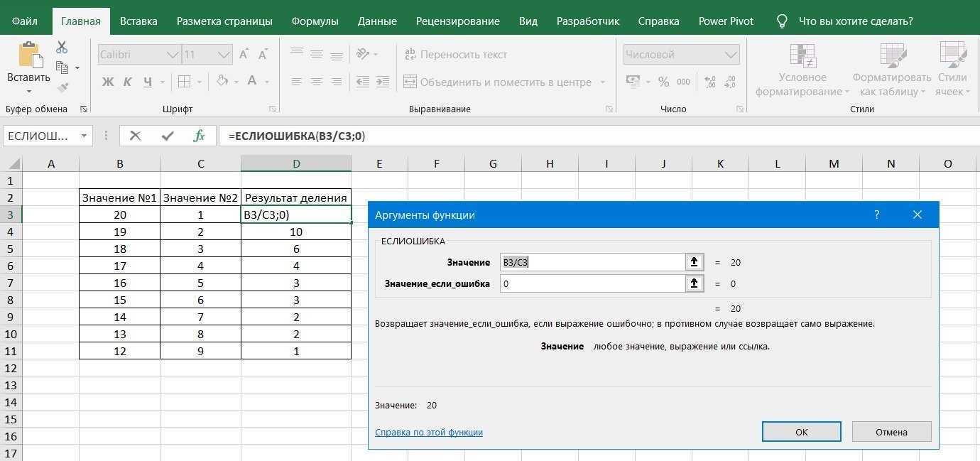This screenshot has height=461, width=980.
Task: Confirm the function with the ОК button
Action: click(x=801, y=431)
